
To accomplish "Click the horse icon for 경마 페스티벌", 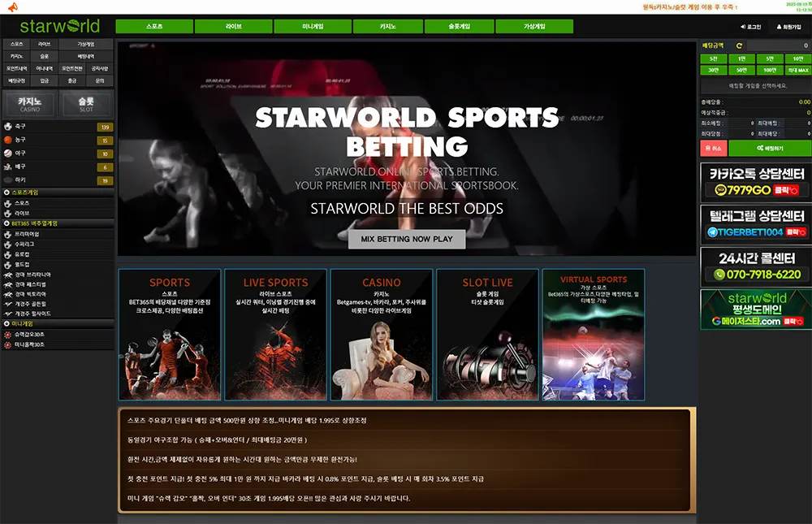I will [8, 284].
